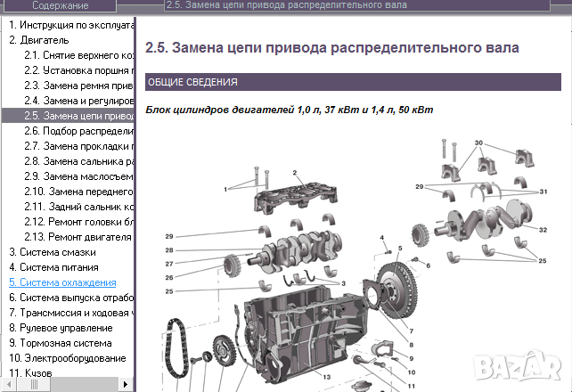Open section 2.2 Установка поршня

78,70
